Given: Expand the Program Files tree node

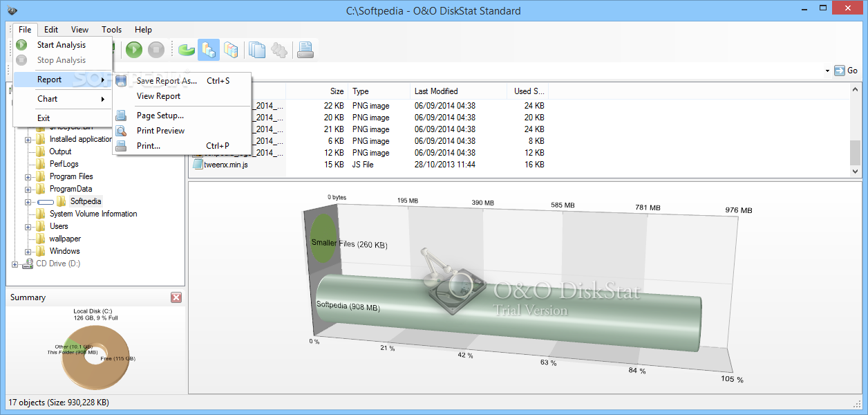Looking at the screenshot, I should coord(28,176).
